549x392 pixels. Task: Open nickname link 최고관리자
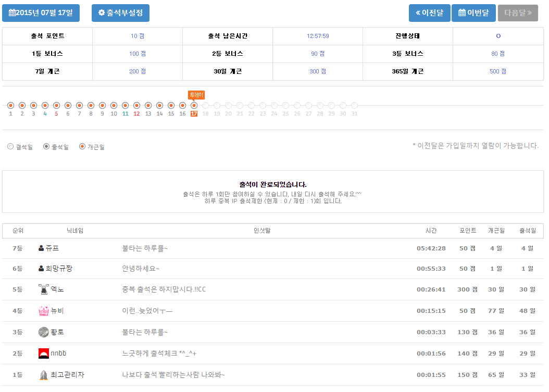(67, 375)
